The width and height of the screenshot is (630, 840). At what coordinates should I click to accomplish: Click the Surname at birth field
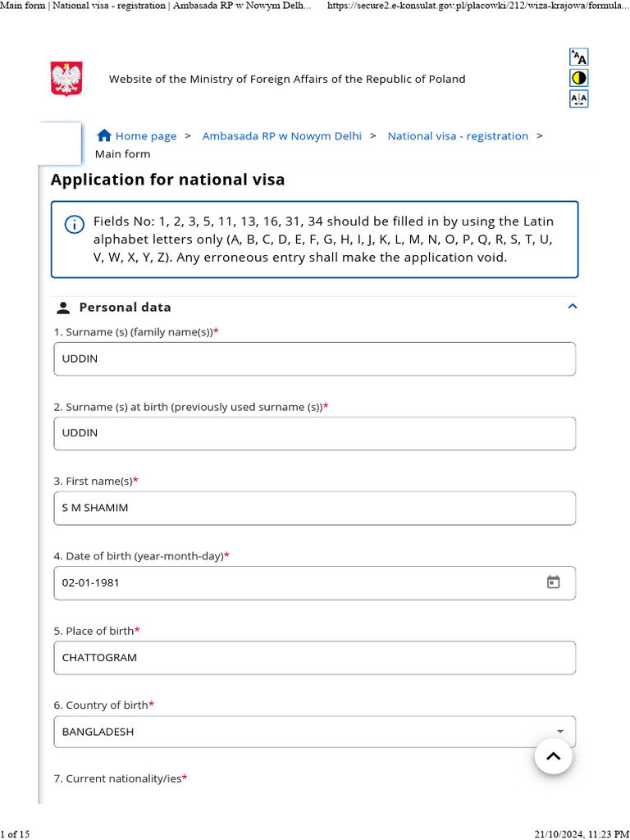point(314,433)
